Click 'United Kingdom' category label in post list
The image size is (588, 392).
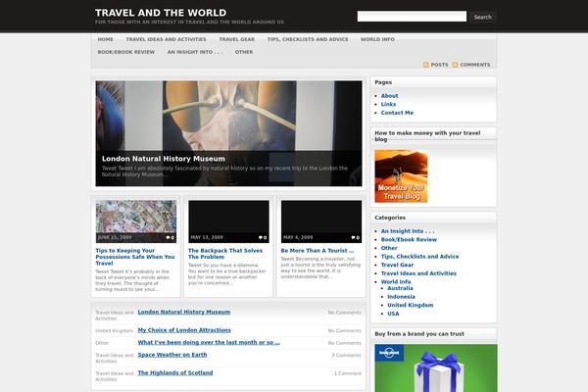(x=114, y=331)
